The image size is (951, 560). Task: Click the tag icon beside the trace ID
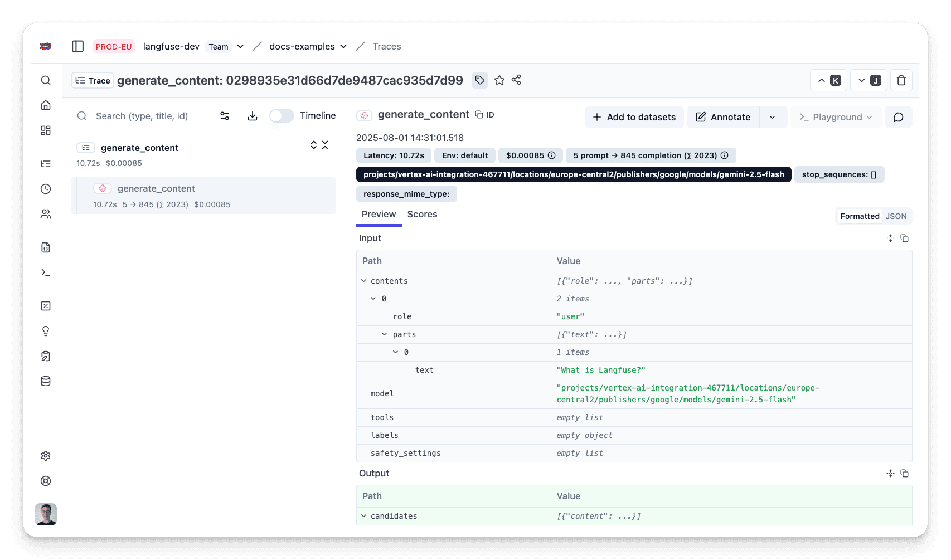[479, 80]
